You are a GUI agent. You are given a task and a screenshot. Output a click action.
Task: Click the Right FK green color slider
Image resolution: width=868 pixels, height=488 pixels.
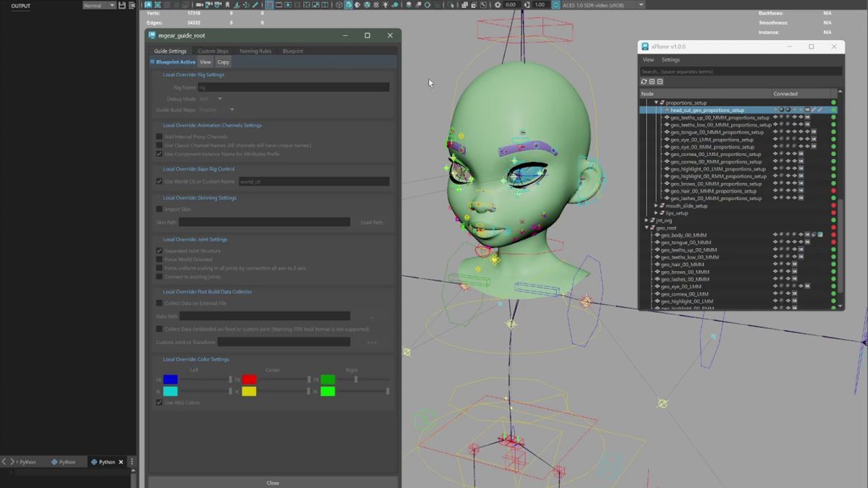(362, 380)
